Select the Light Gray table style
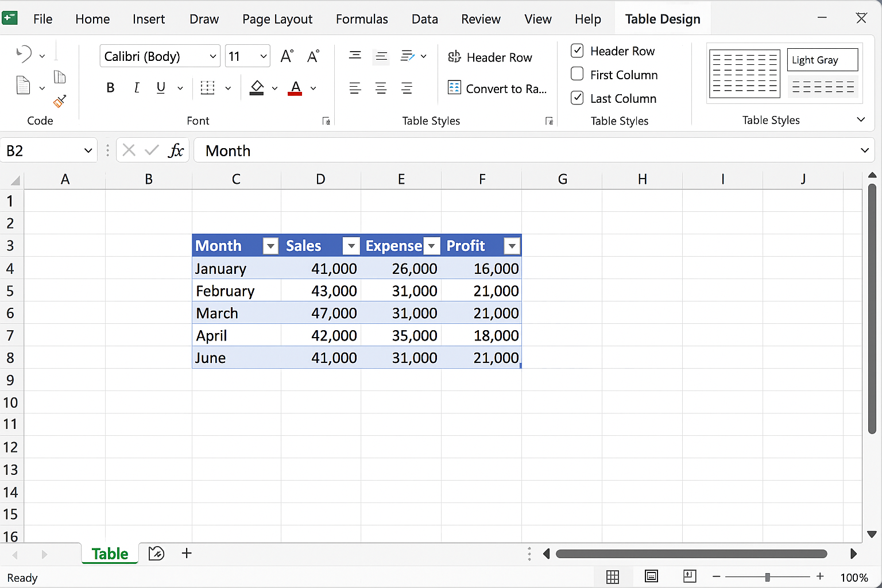The image size is (882, 588). coord(822,60)
